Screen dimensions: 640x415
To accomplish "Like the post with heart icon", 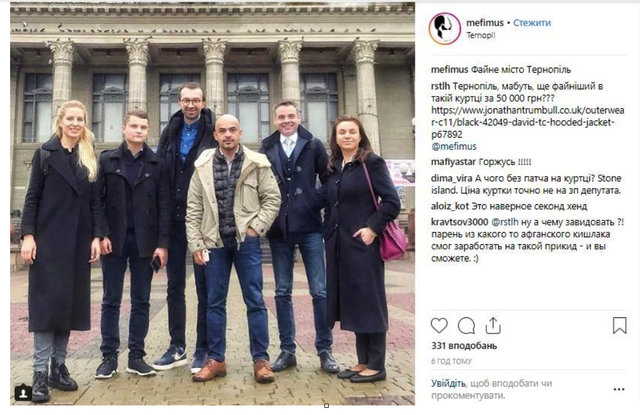I will point(439,326).
